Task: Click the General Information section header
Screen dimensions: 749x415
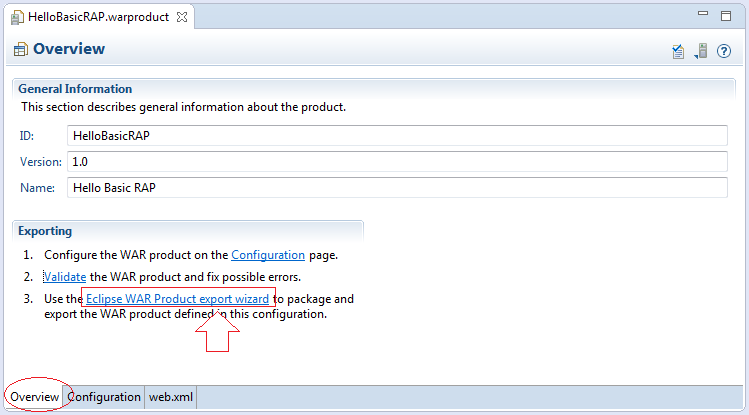Action: coord(75,89)
